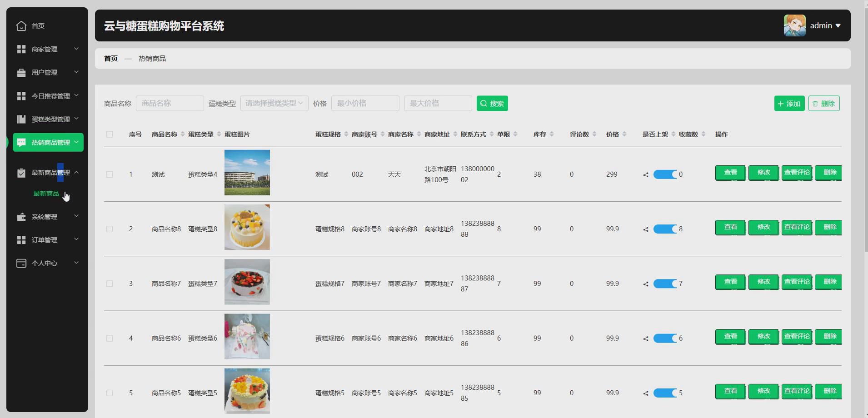868x418 pixels.
Task: Check the row 商品名称6 checkbox
Action: coord(110,338)
